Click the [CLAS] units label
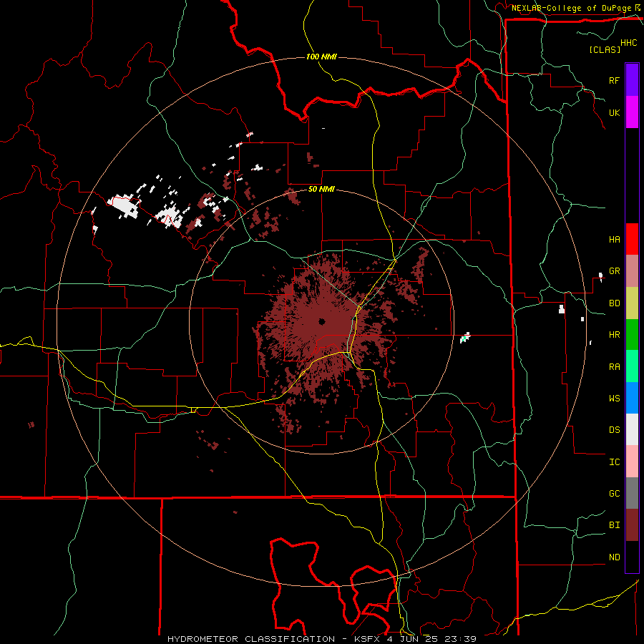644x644 pixels. [605, 49]
